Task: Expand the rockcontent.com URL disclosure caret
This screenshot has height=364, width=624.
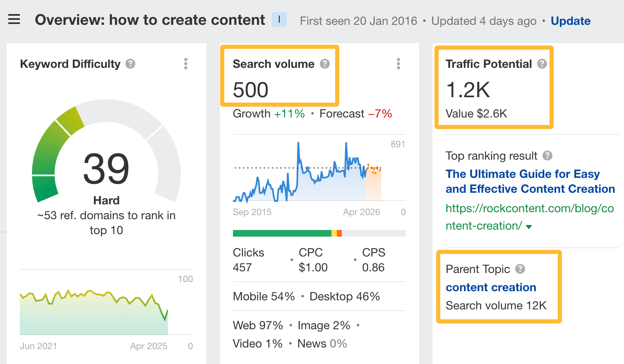Action: pyautogui.click(x=529, y=227)
